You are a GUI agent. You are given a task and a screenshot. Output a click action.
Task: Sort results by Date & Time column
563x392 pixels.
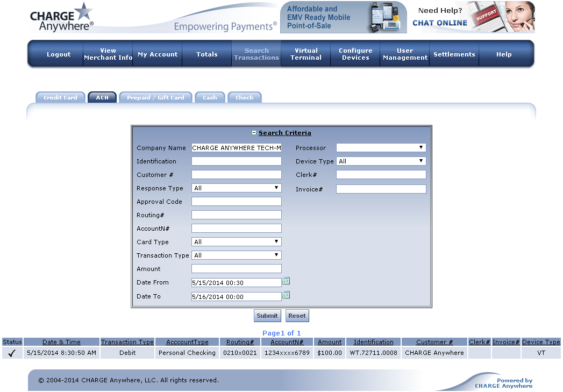click(x=61, y=342)
